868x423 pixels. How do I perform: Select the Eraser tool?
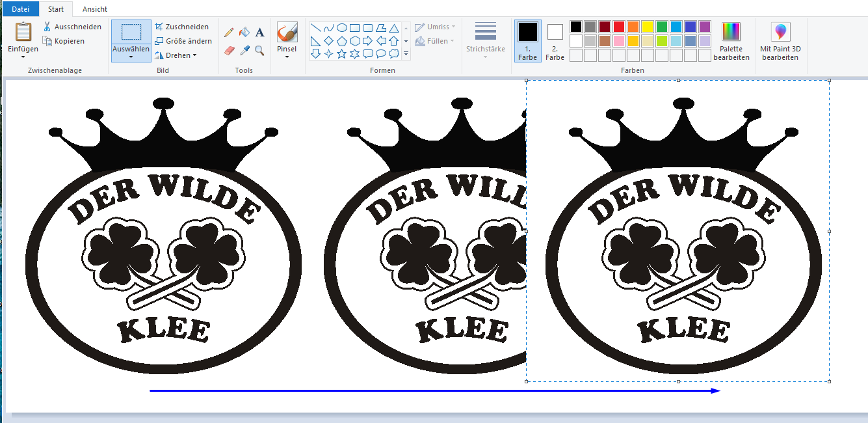pyautogui.click(x=229, y=50)
